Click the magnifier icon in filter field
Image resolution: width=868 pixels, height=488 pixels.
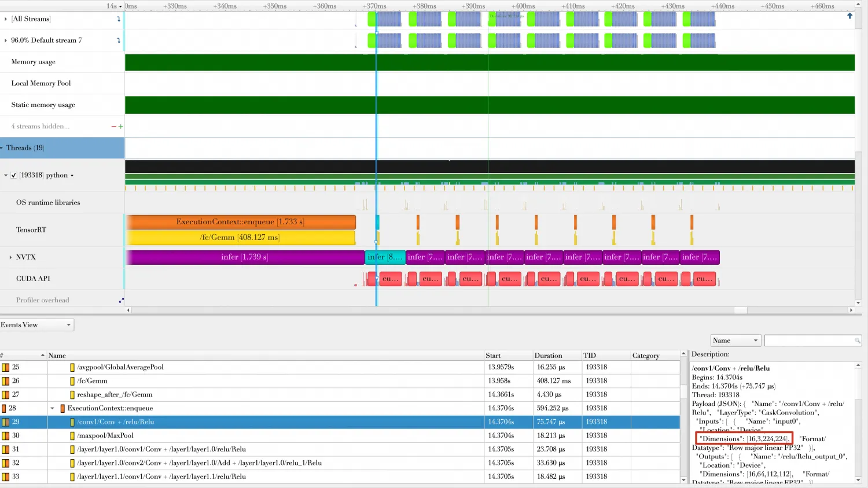[x=857, y=341]
